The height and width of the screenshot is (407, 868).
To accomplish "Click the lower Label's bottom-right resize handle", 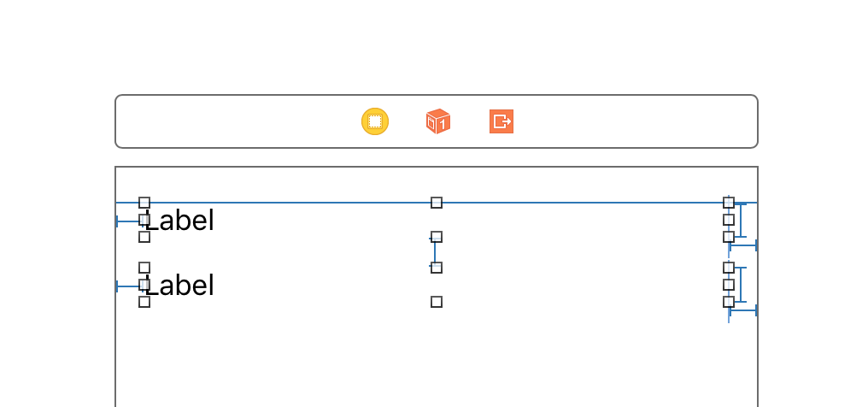I will click(729, 302).
